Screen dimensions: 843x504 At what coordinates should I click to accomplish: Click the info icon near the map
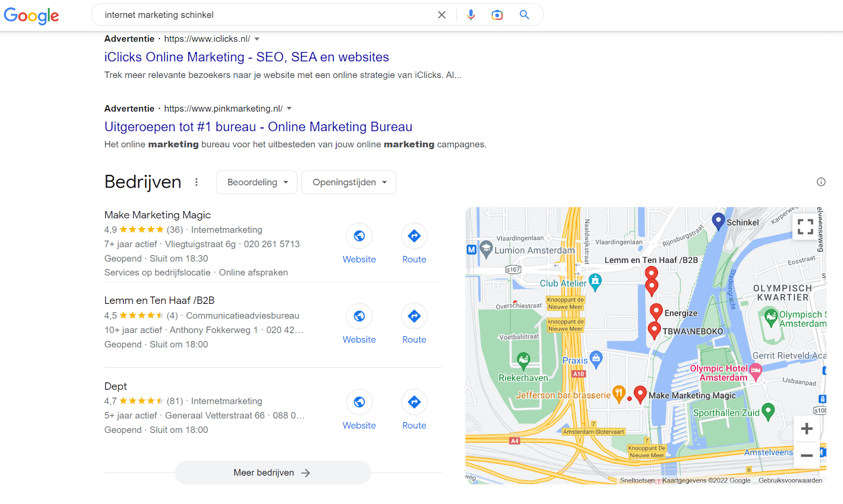coord(820,182)
